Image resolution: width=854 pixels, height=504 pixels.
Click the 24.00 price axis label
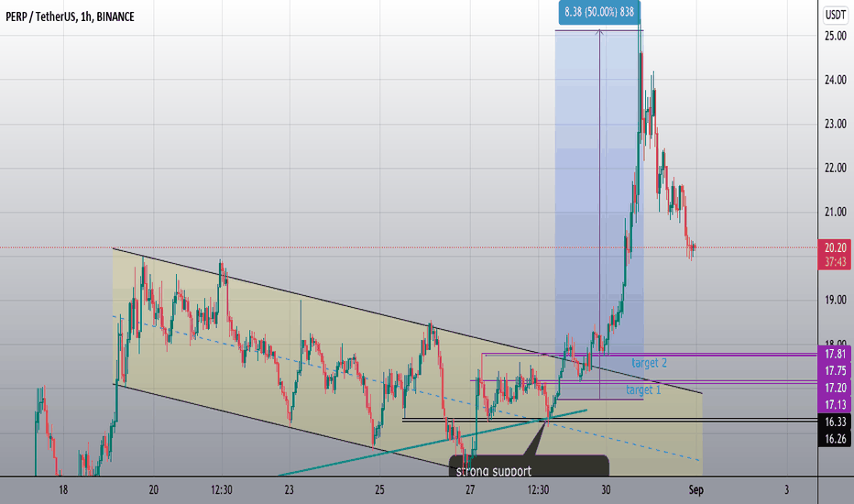pyautogui.click(x=836, y=80)
